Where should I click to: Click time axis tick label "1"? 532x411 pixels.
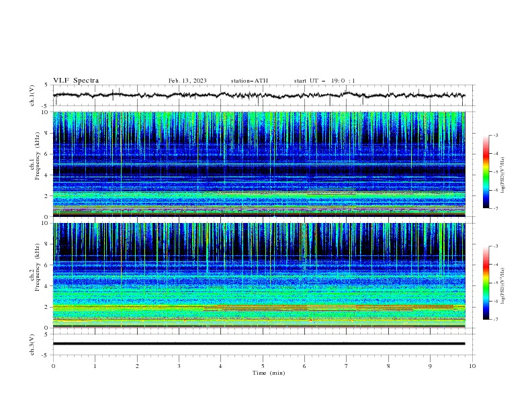95,366
